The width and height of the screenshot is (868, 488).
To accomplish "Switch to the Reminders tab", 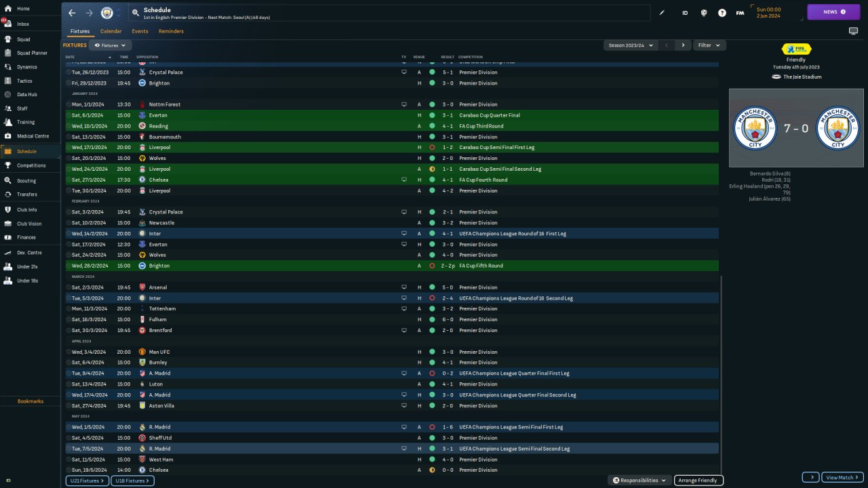I will [x=171, y=31].
